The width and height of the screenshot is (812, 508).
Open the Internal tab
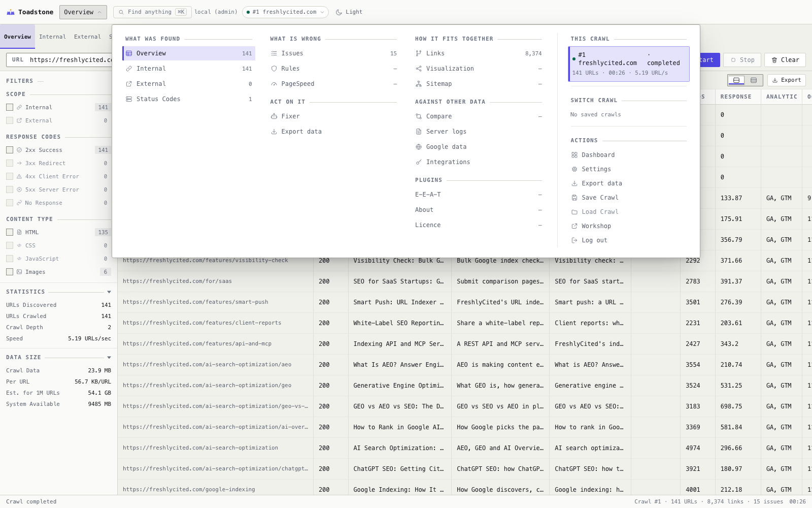52,37
